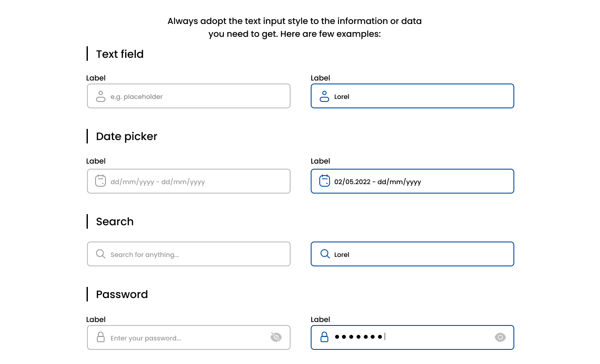Open the empty date range picker field
This screenshot has height=364, width=600.
(x=189, y=181)
